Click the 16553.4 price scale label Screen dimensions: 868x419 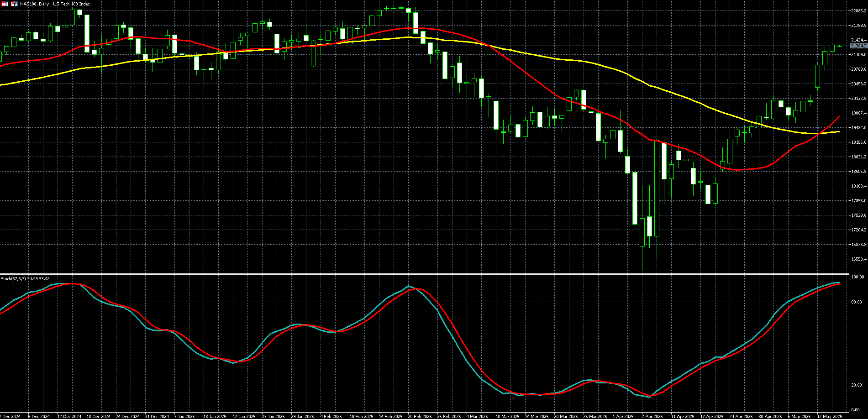(x=858, y=259)
